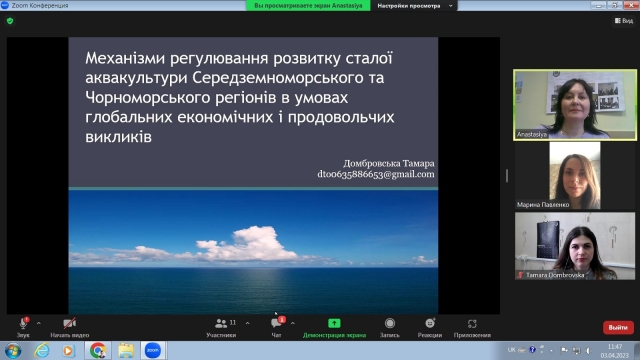Expand participants options arrow
Image resolution: width=640 pixels, height=360 pixels.
point(248,323)
